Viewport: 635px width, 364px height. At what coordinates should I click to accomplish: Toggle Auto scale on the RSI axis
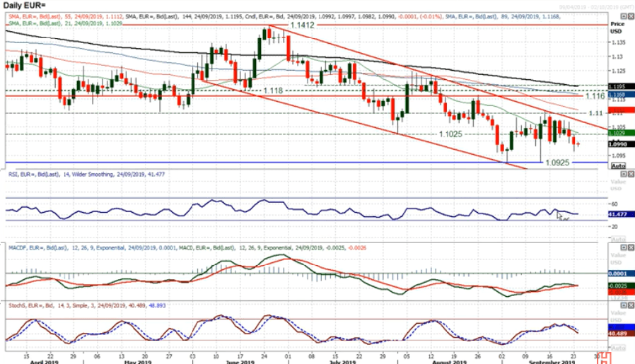[x=619, y=240]
